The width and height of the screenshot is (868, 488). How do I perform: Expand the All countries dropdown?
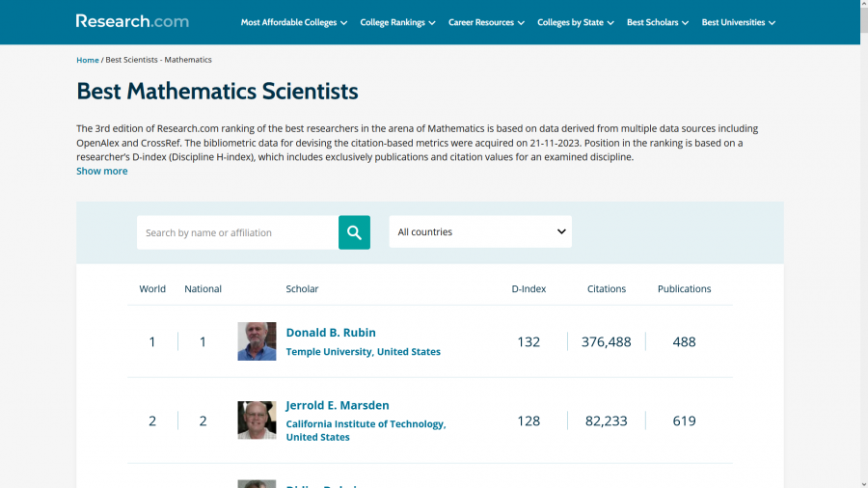[480, 232]
